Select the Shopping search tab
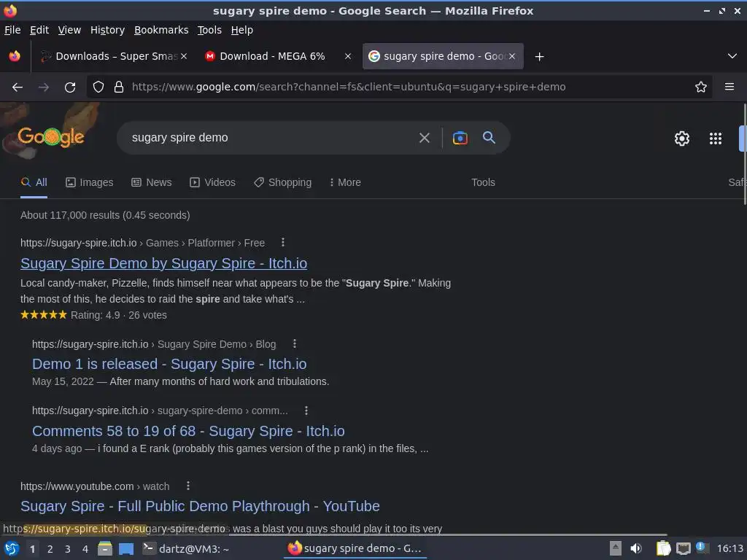 coord(282,182)
